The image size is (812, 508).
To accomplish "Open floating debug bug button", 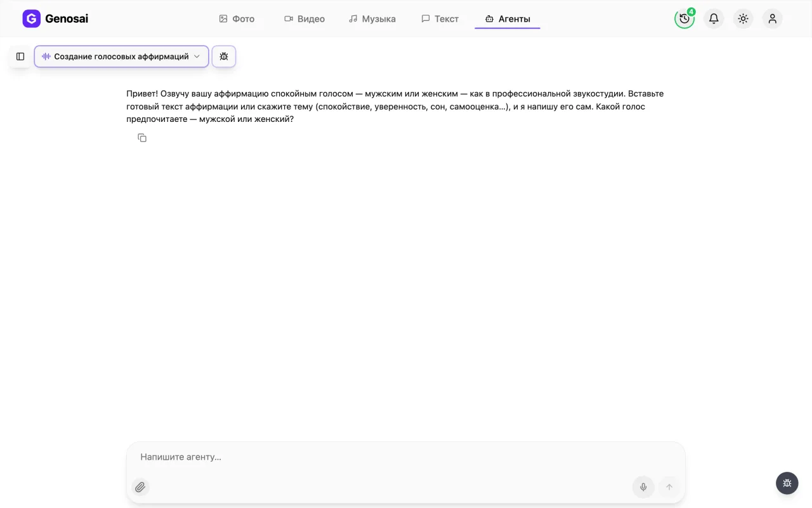I will coord(787,483).
